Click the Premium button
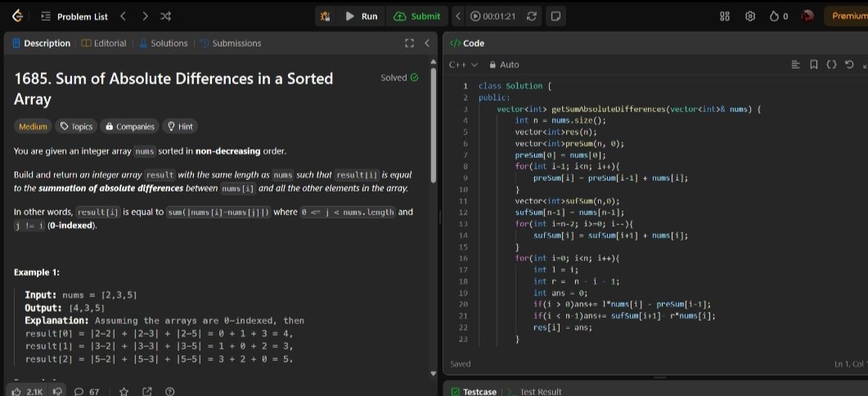The height and width of the screenshot is (396, 868). (847, 16)
